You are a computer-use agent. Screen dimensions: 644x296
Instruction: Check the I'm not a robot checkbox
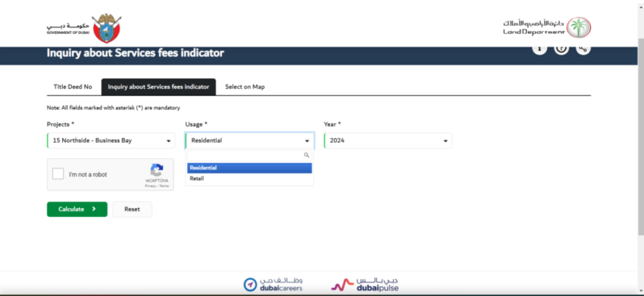click(x=58, y=175)
